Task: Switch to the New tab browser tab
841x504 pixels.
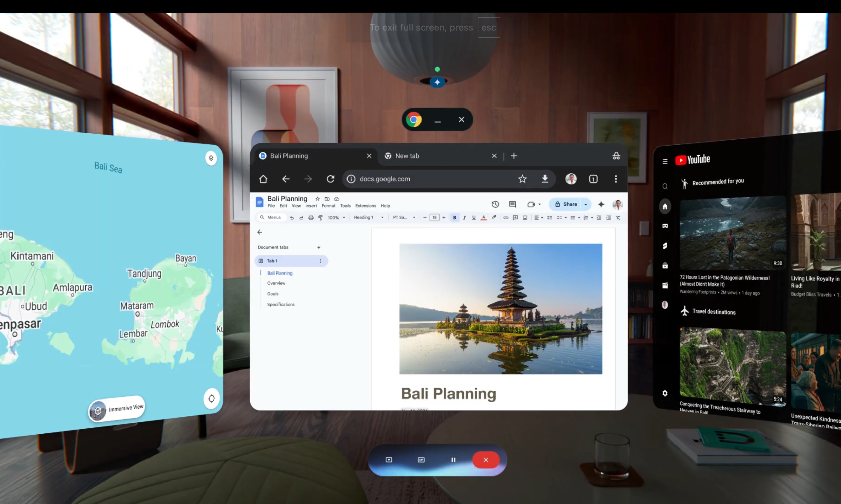Action: (x=407, y=156)
